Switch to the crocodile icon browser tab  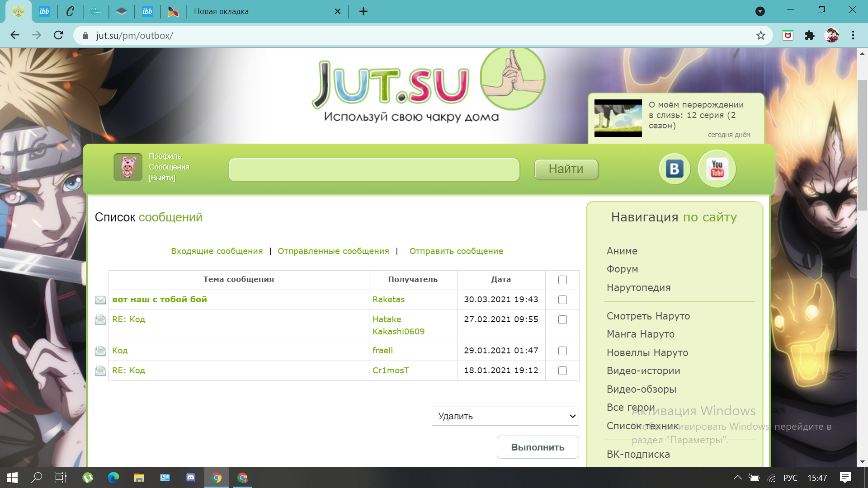96,11
